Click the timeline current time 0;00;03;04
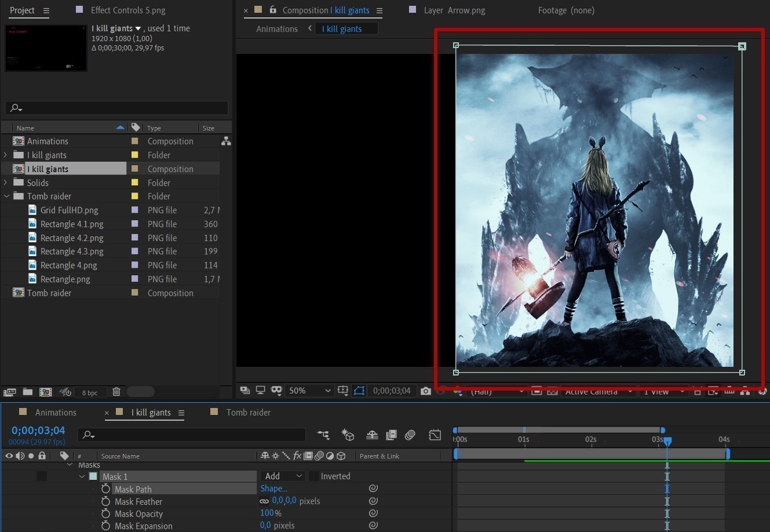This screenshot has width=770, height=532. [x=38, y=431]
